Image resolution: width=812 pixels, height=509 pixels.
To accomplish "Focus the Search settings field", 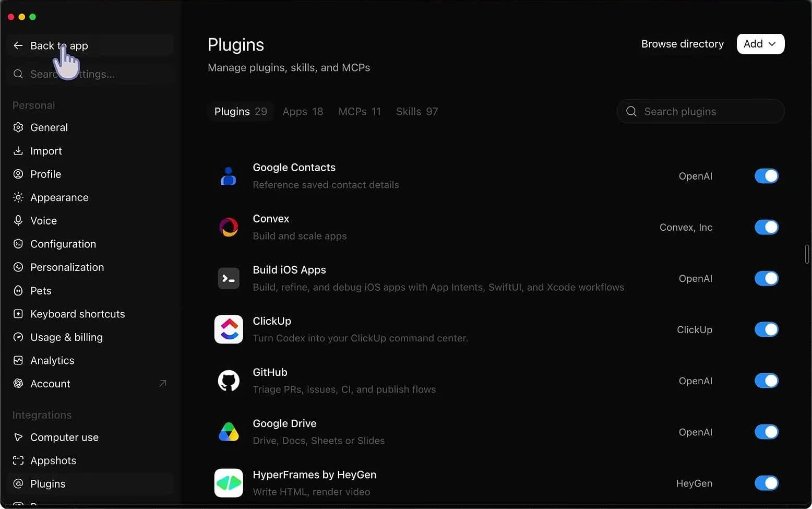I will pyautogui.click(x=90, y=74).
